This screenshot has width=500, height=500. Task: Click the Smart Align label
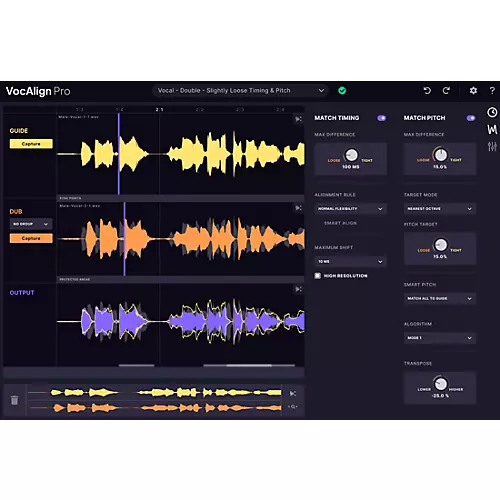[340, 223]
